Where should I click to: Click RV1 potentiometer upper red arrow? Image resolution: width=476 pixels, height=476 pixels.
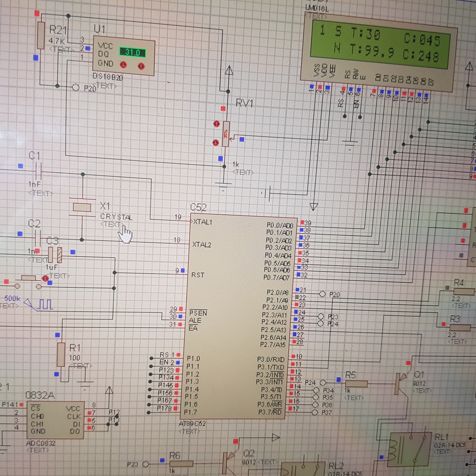pos(217,124)
